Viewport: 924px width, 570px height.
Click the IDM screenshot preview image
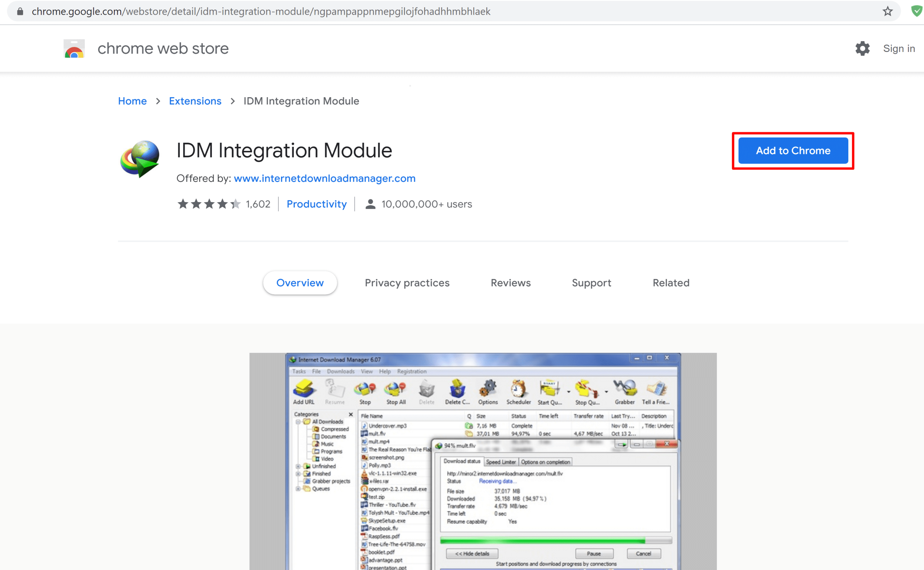point(483,461)
